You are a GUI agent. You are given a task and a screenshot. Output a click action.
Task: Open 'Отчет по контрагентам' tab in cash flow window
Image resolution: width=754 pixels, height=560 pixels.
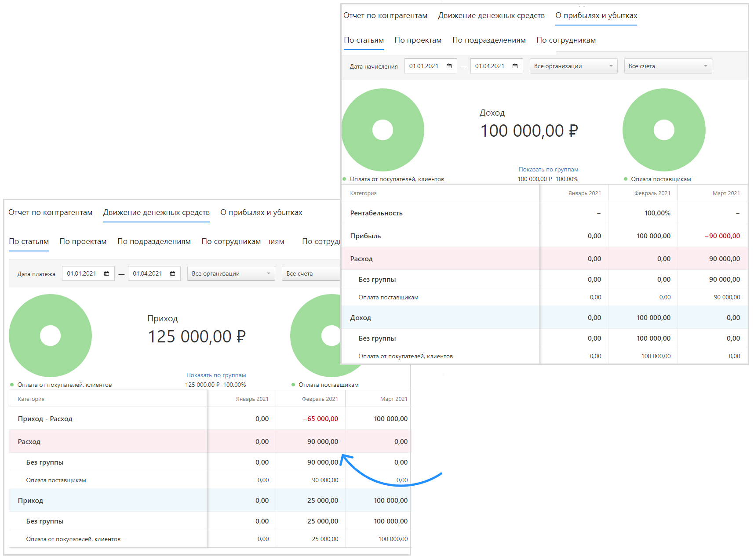click(x=50, y=212)
